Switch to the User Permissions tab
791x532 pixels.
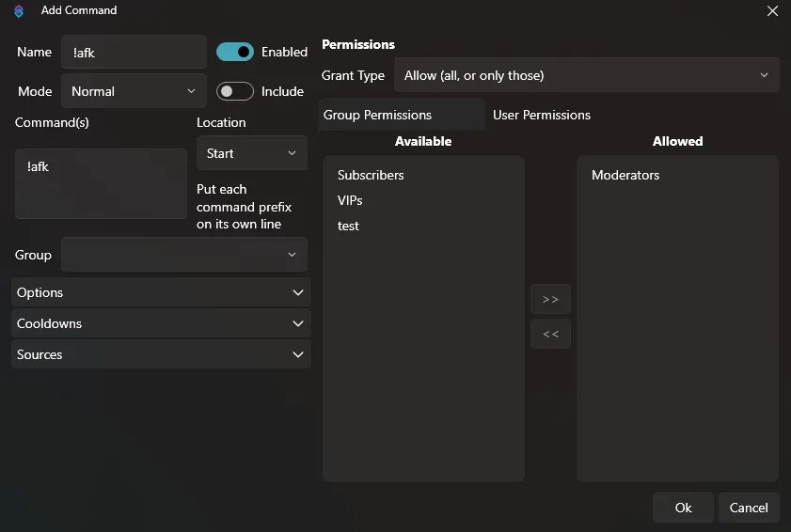click(x=542, y=115)
